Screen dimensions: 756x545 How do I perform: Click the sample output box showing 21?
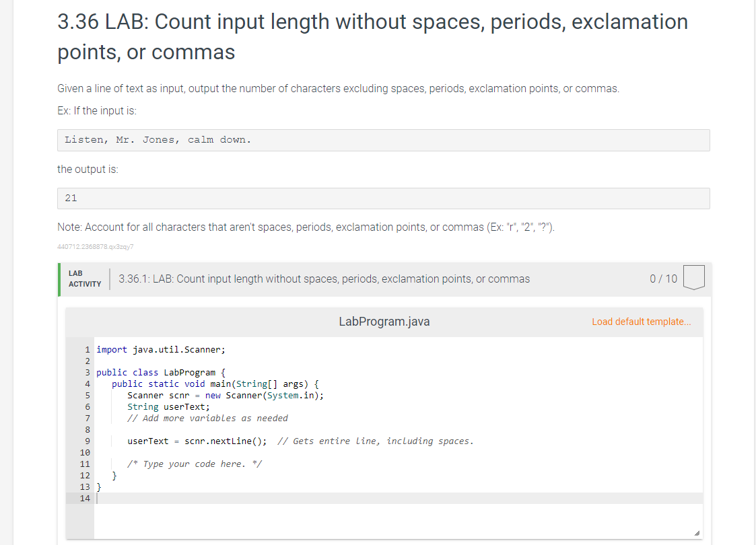[x=383, y=198]
